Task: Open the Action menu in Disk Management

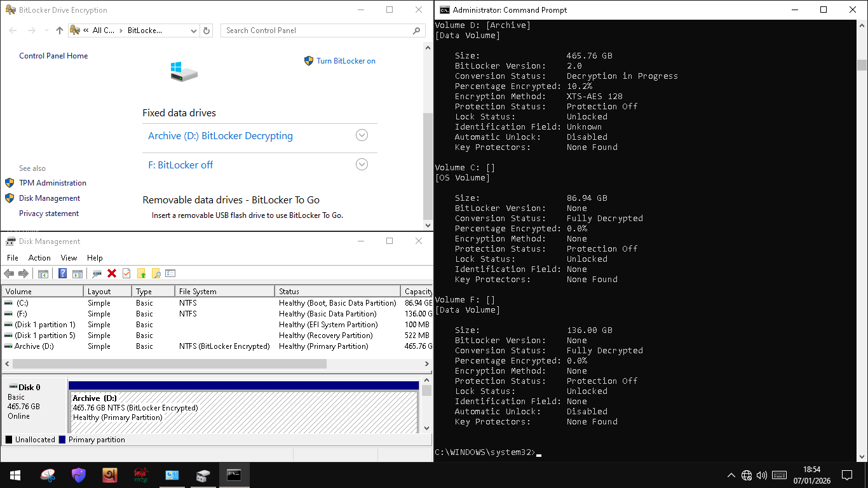Action: tap(39, 258)
